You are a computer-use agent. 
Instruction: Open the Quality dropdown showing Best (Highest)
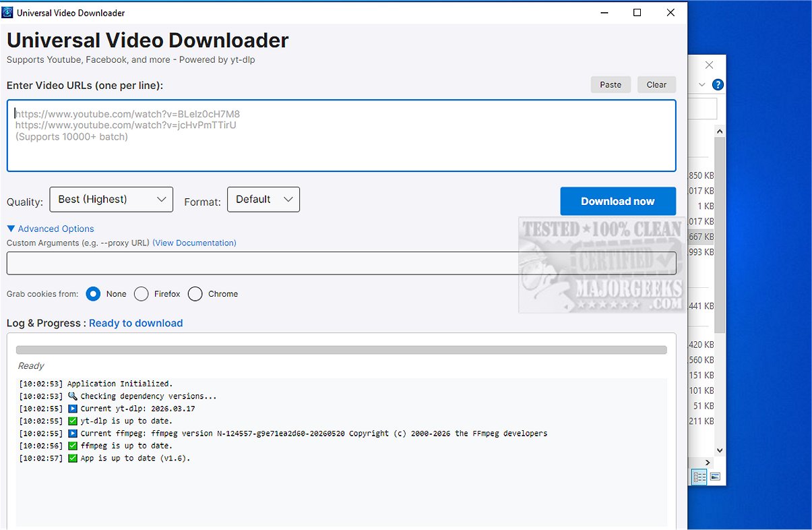[111, 200]
